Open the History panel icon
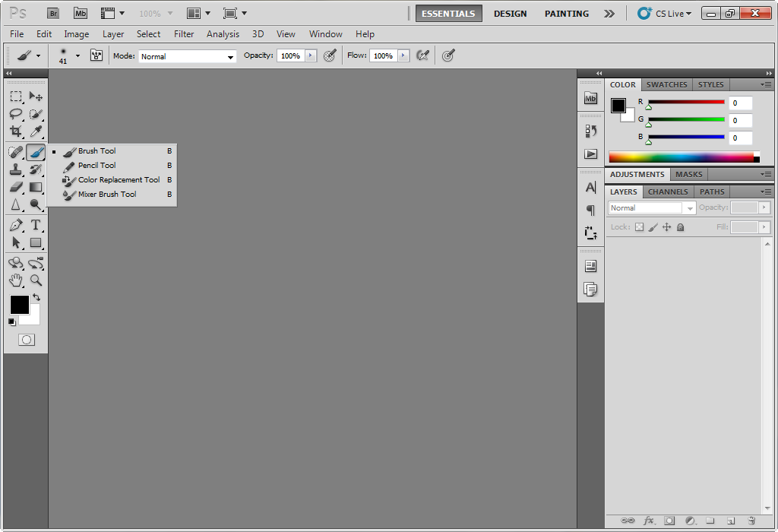The height and width of the screenshot is (532, 778). coord(590,131)
